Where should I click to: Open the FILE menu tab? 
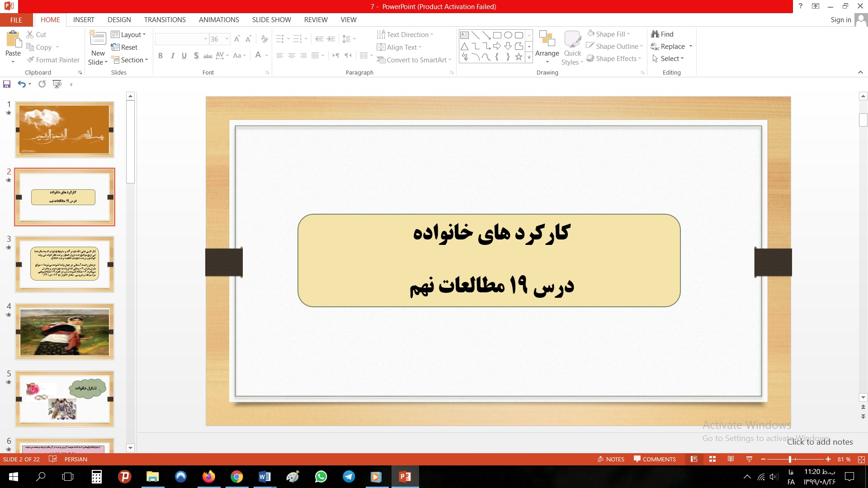16,20
